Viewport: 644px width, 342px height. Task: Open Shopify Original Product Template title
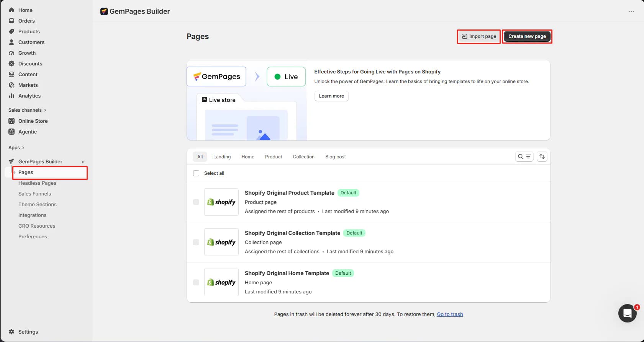click(290, 193)
